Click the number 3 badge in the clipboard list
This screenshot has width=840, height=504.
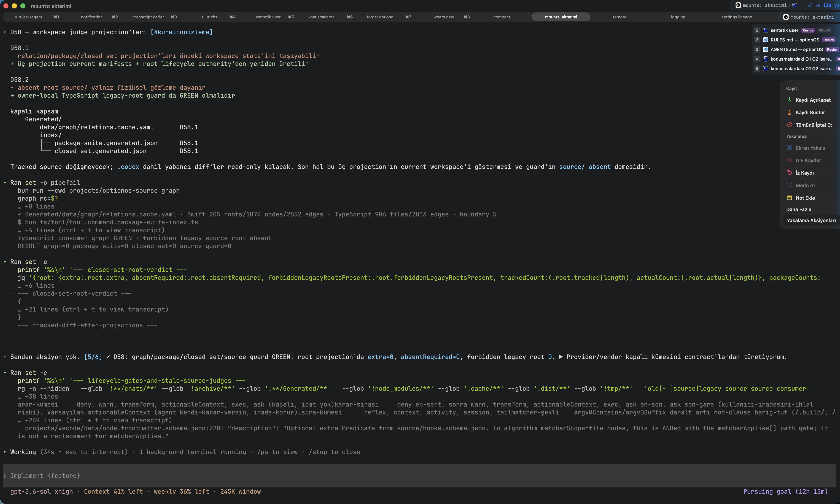pos(757,49)
